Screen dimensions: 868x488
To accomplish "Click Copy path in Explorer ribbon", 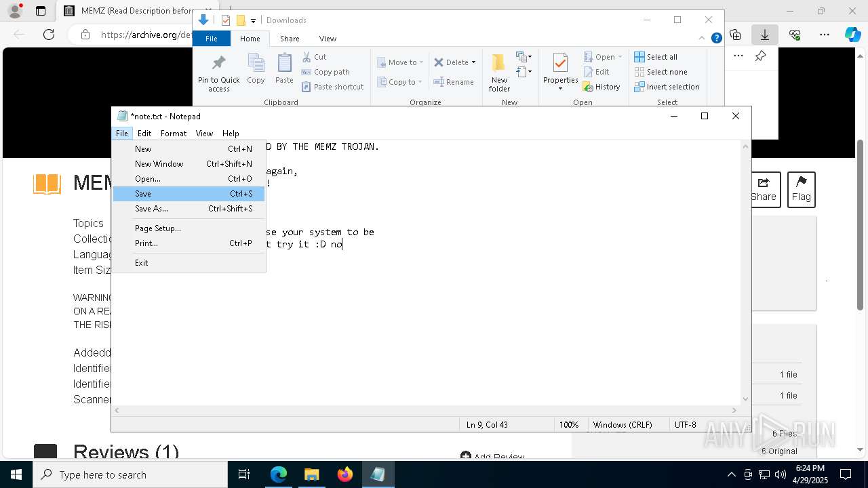I will pos(325,72).
